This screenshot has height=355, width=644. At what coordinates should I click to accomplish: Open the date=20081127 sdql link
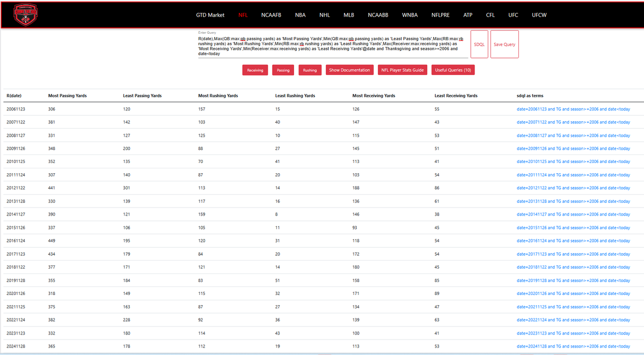(573, 135)
